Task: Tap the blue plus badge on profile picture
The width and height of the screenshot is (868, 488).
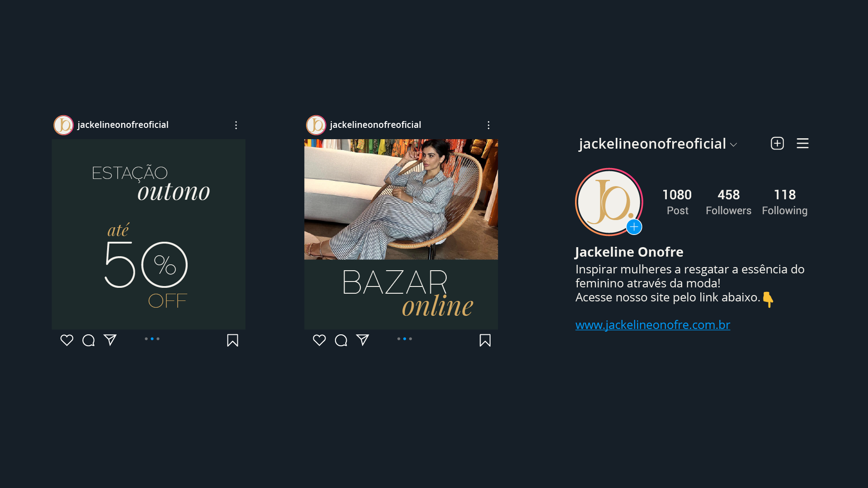Action: [634, 227]
